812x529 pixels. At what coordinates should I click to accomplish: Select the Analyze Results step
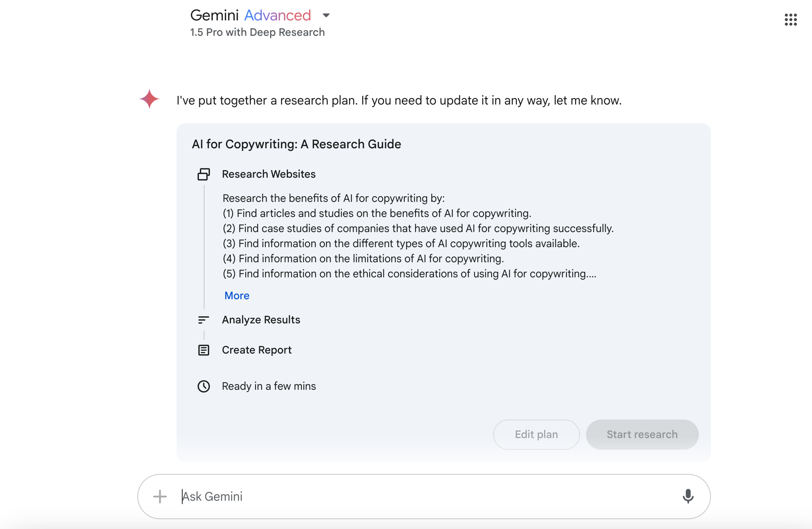[261, 320]
